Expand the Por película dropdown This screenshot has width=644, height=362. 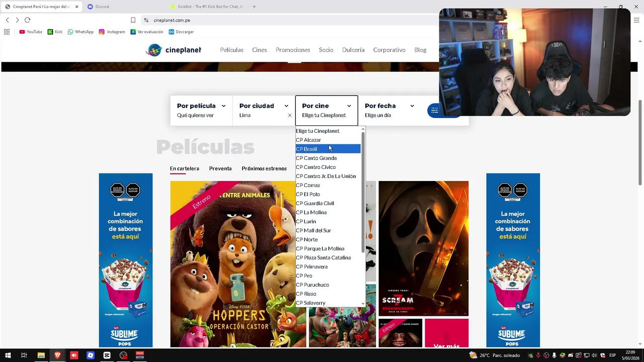[x=201, y=111]
